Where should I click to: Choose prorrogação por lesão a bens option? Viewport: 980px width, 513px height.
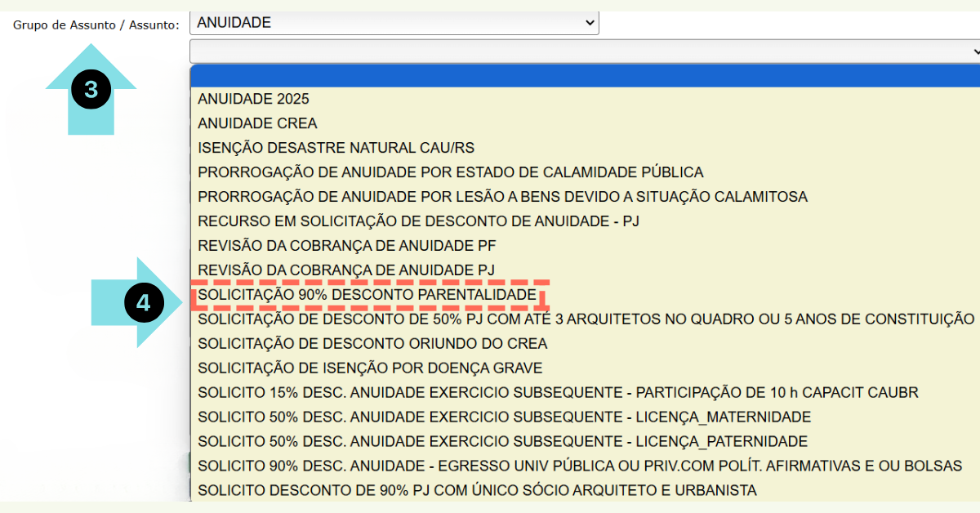pos(502,197)
